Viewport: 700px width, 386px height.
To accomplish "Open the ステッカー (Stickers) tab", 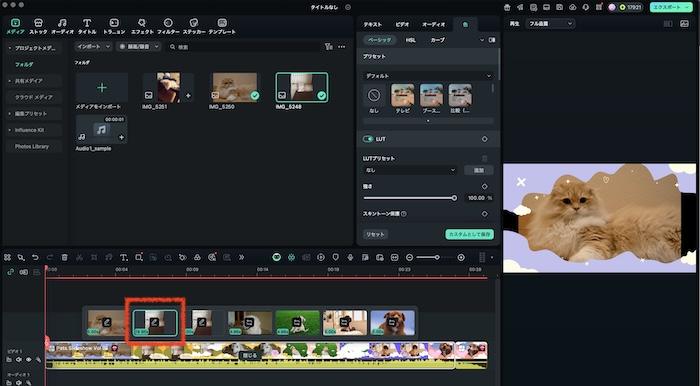I will click(x=194, y=26).
